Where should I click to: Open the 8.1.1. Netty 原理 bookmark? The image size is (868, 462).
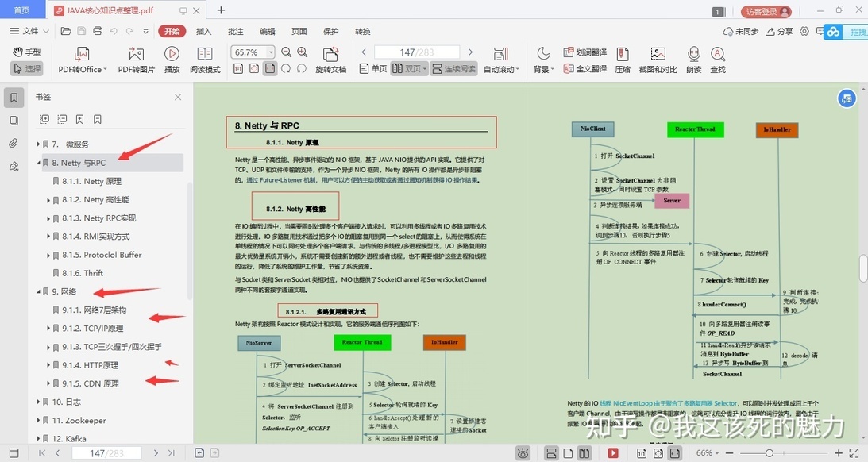click(92, 181)
